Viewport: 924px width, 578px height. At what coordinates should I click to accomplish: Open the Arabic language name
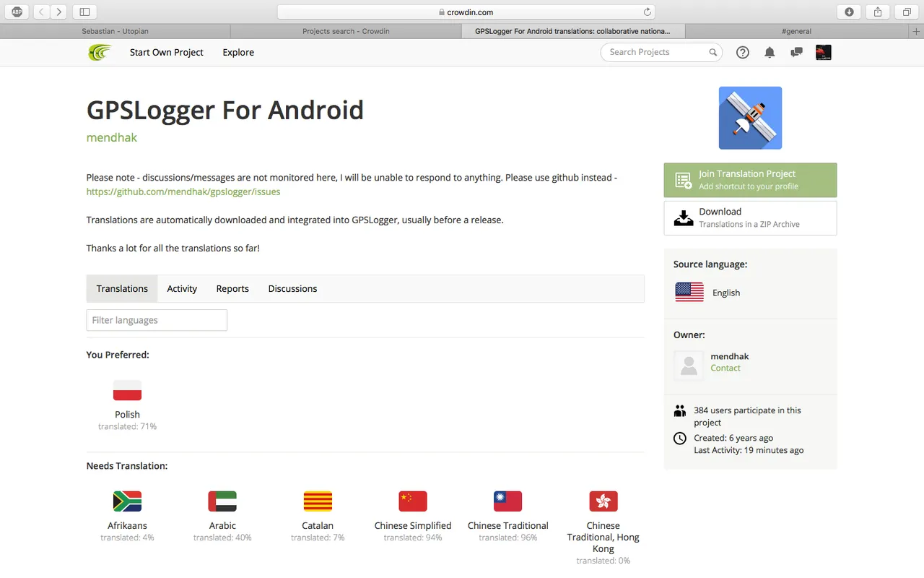(x=222, y=526)
